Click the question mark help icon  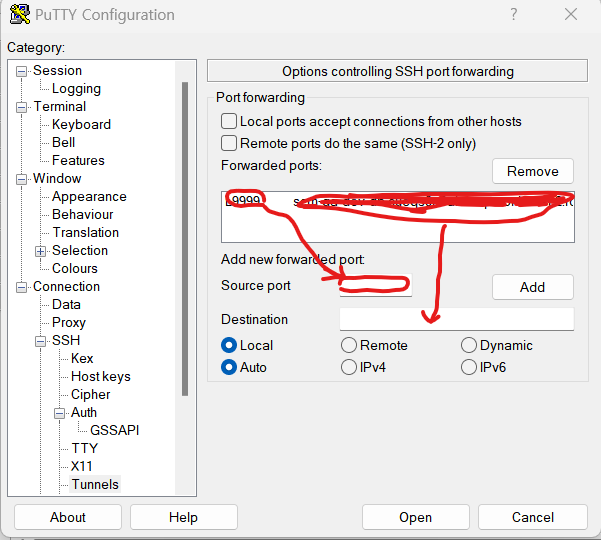click(x=514, y=15)
